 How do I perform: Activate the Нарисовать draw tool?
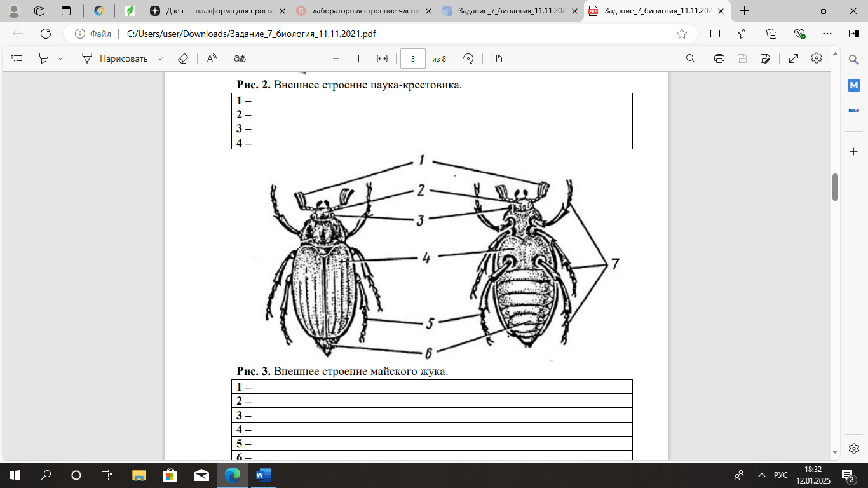114,58
